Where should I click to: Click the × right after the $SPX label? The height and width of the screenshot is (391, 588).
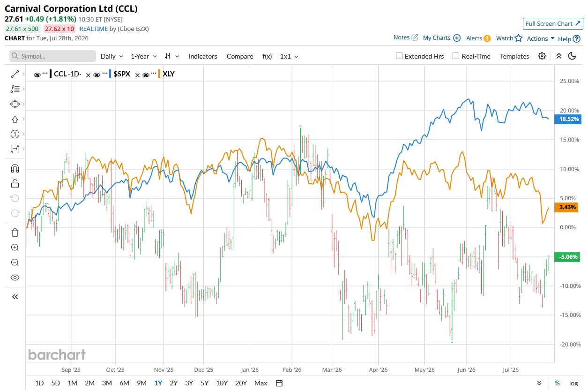click(x=137, y=75)
